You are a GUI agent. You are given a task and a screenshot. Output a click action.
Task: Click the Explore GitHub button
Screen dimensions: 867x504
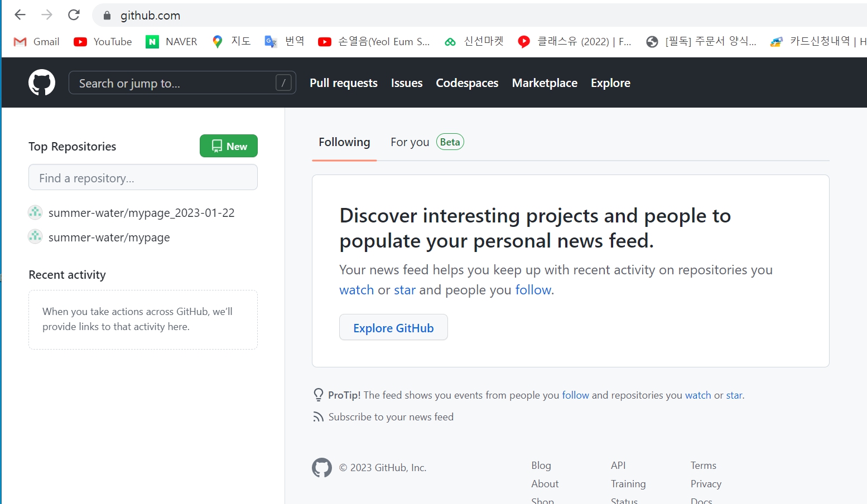click(x=393, y=327)
